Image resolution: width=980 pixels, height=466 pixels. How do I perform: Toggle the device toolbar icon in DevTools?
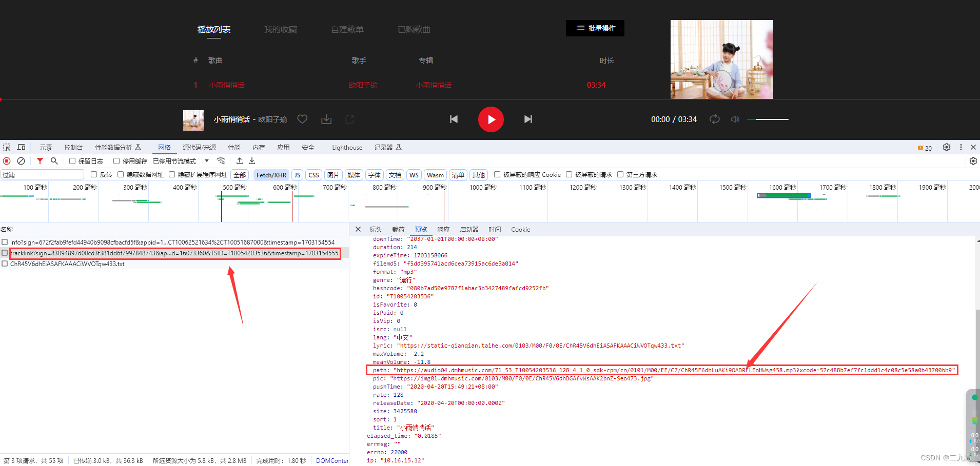tap(21, 147)
